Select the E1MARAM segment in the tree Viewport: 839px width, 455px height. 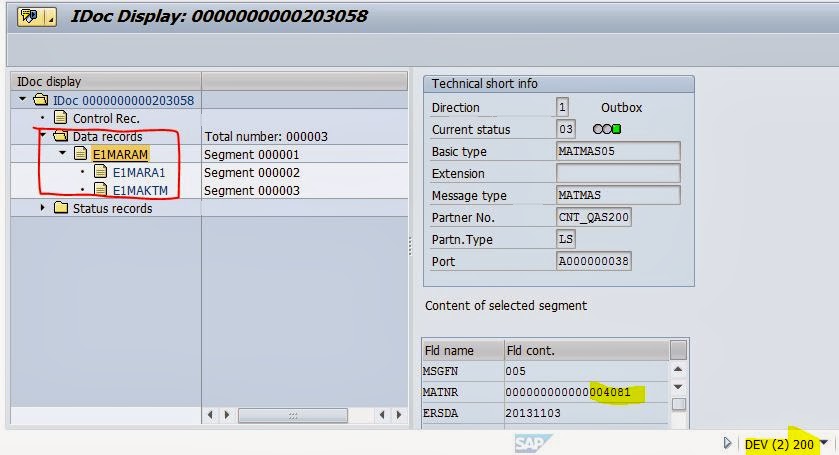[119, 154]
